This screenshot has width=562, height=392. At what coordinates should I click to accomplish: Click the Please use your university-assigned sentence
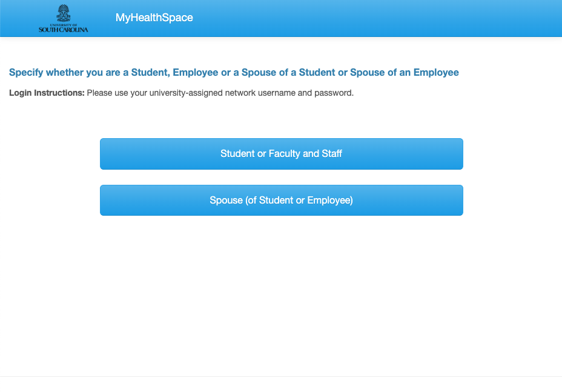(x=220, y=93)
